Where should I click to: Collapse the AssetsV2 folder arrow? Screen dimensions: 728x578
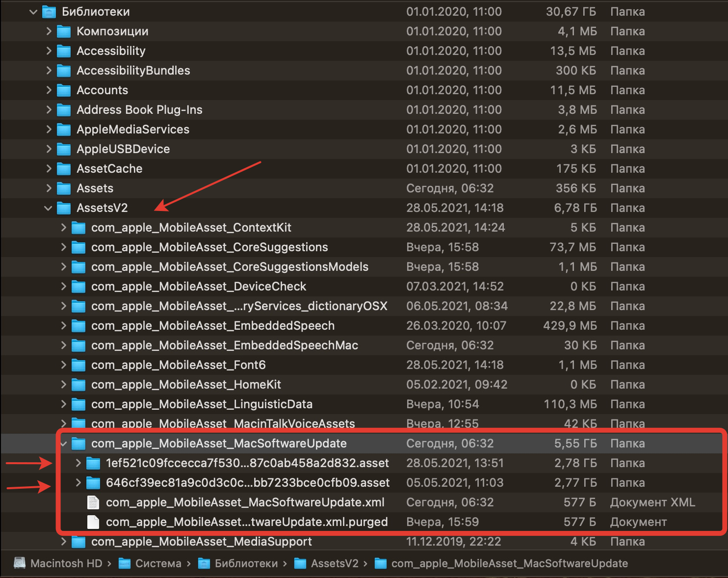pyautogui.click(x=48, y=208)
